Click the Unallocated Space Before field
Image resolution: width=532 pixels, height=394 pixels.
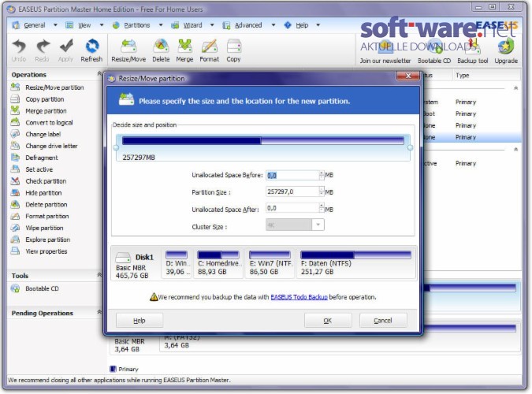pyautogui.click(x=292, y=175)
